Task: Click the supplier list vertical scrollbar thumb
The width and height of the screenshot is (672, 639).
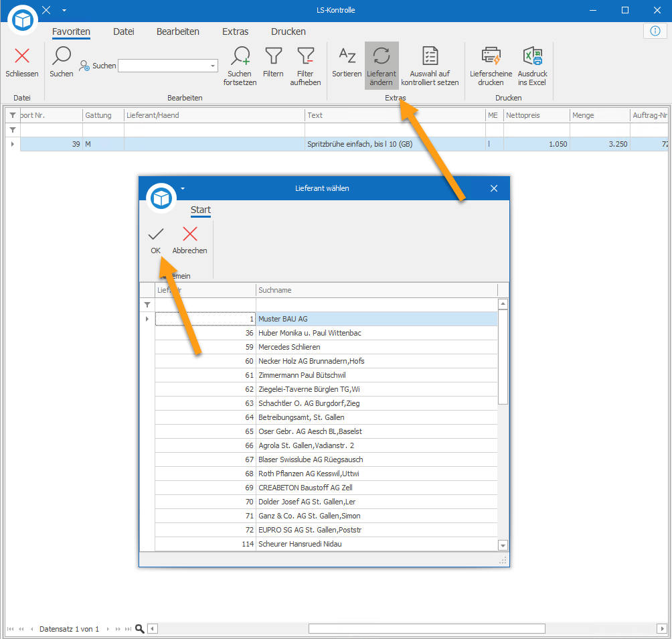Action: click(503, 357)
